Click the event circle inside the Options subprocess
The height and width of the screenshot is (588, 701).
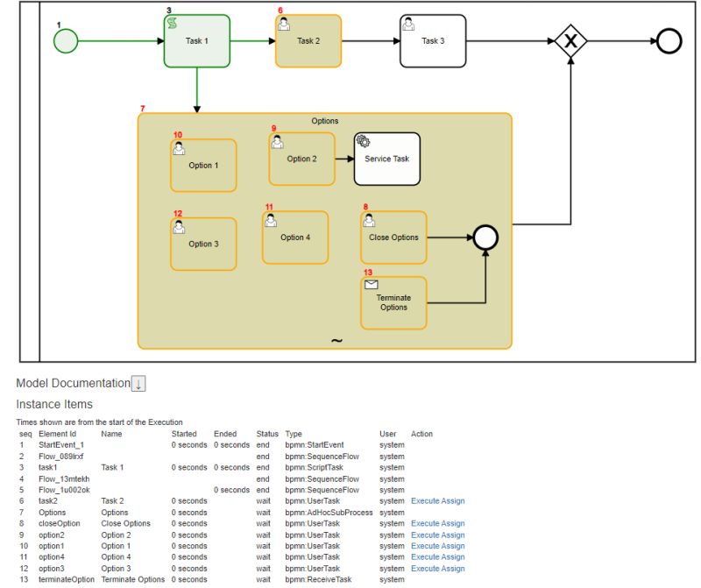pyautogui.click(x=485, y=237)
